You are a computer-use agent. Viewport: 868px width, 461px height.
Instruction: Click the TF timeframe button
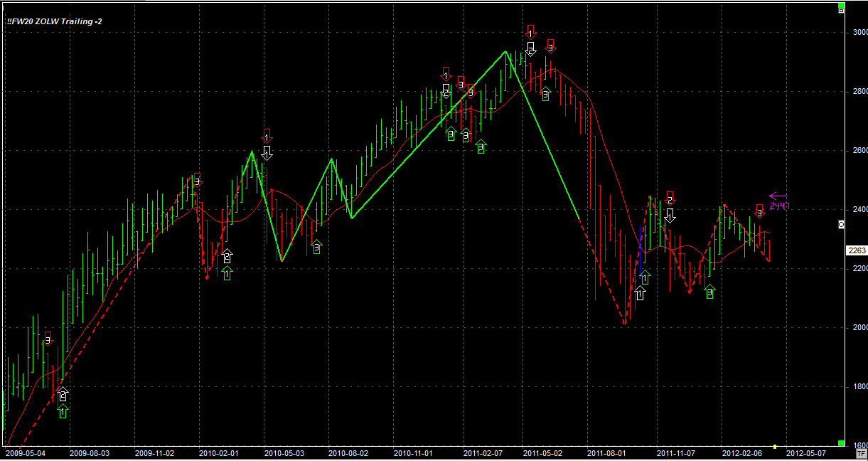861,453
